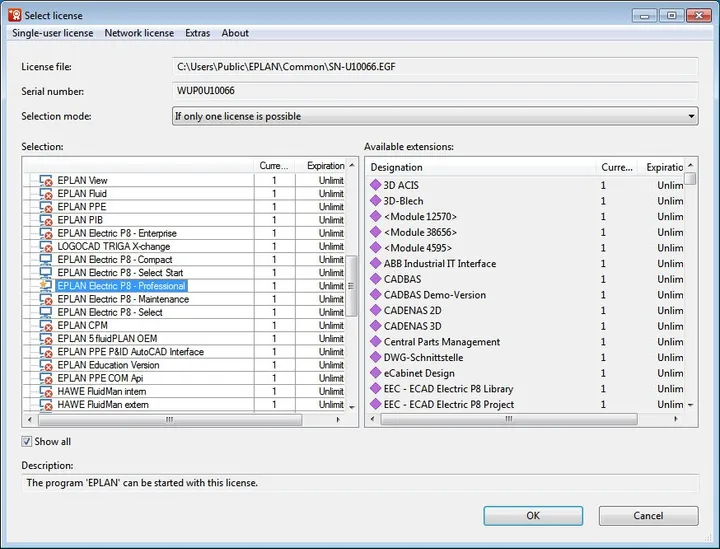Click the Curre... header in Available extensions

tap(618, 167)
